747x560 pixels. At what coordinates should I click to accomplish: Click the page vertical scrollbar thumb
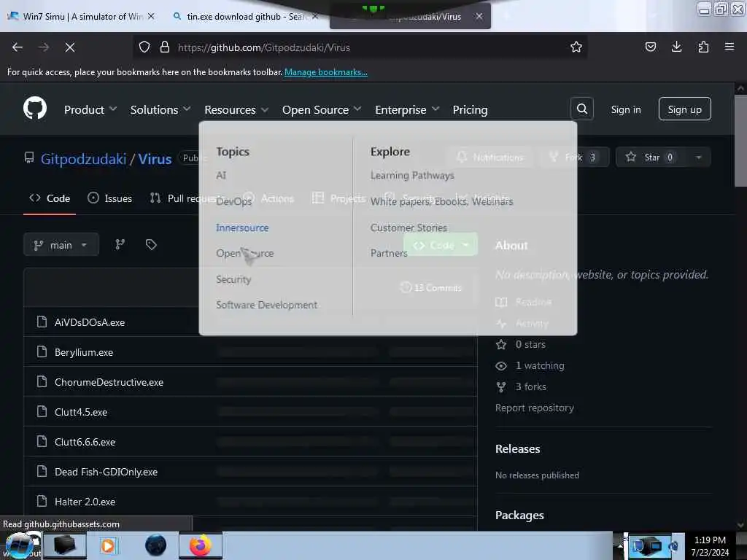point(740,141)
